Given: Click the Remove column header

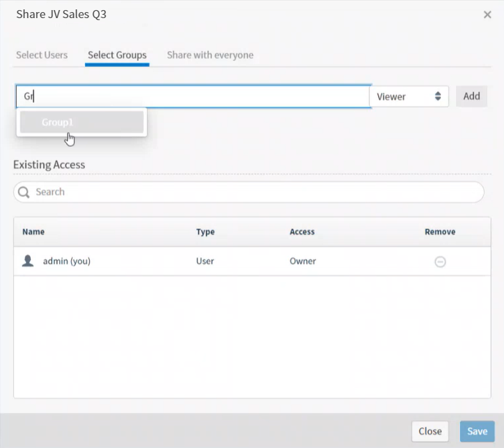Looking at the screenshot, I should [440, 231].
